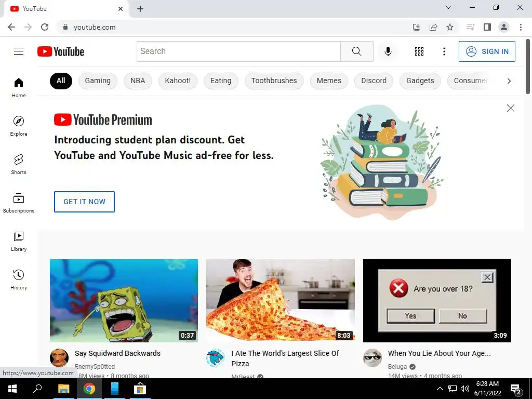Select the Discord chip
Viewport: 532px width, 399px height.
pos(374,81)
